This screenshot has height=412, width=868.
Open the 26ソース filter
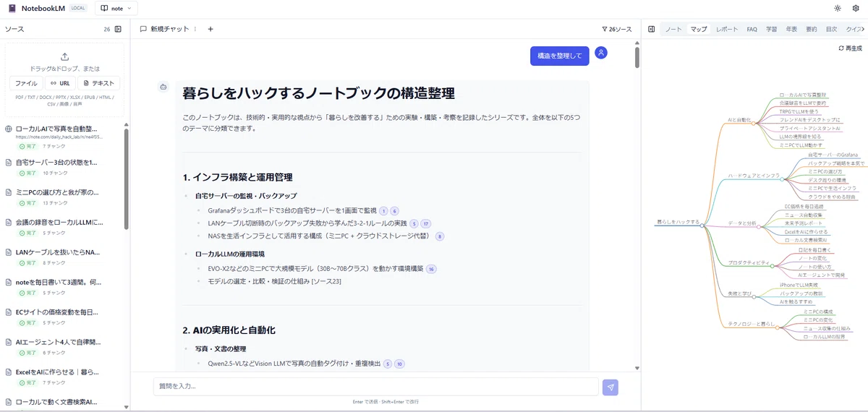coord(616,30)
